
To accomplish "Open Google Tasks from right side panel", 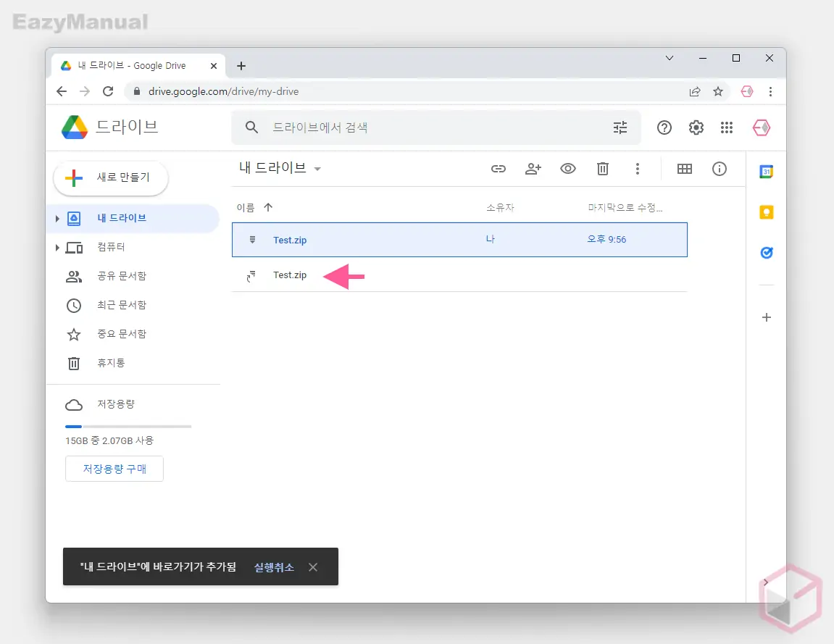I will pyautogui.click(x=766, y=252).
